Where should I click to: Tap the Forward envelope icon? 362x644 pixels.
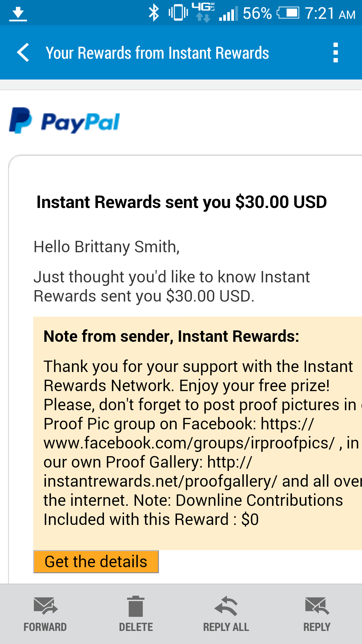(46, 606)
